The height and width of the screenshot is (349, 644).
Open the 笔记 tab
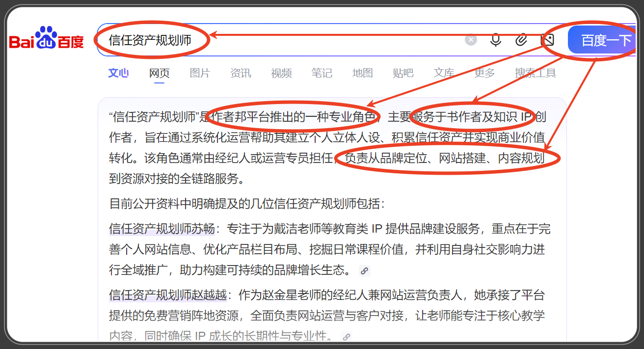point(322,73)
